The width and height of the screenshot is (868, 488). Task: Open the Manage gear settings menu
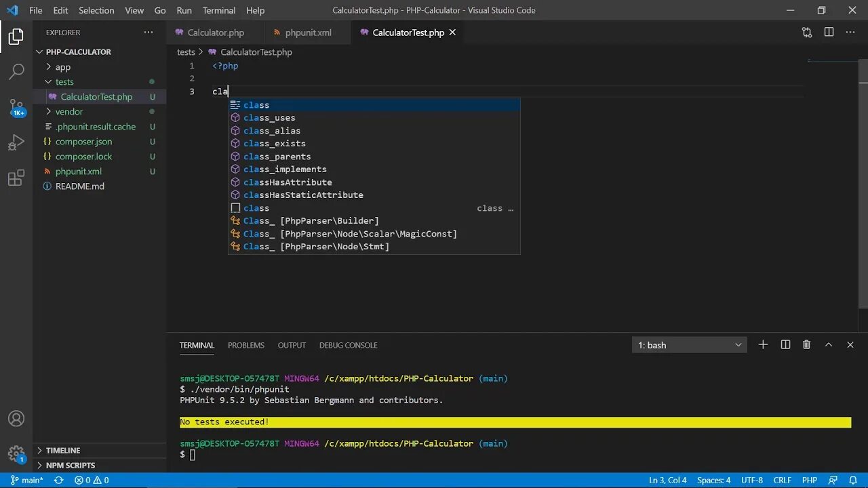[x=16, y=453]
